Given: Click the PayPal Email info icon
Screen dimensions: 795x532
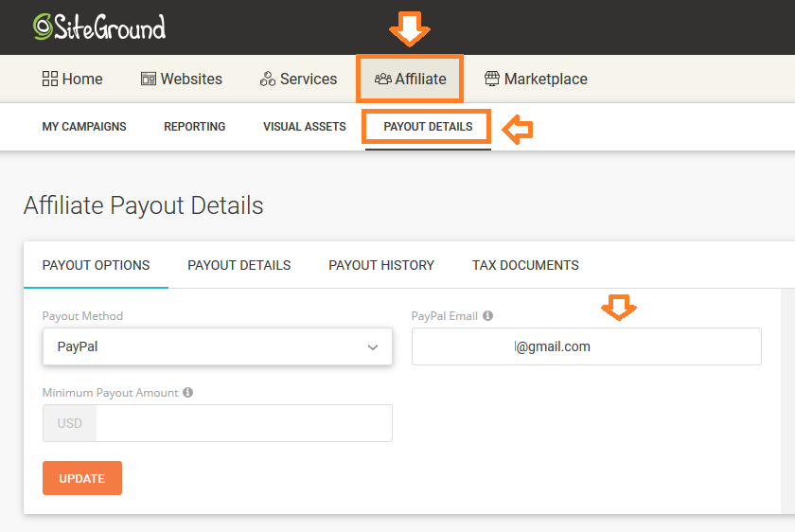Looking at the screenshot, I should click(487, 316).
